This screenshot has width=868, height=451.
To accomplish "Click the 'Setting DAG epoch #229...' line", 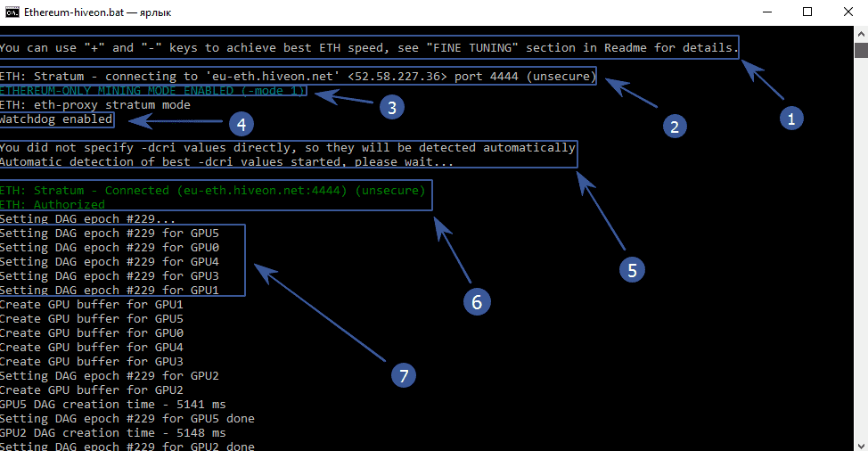I will click(87, 219).
